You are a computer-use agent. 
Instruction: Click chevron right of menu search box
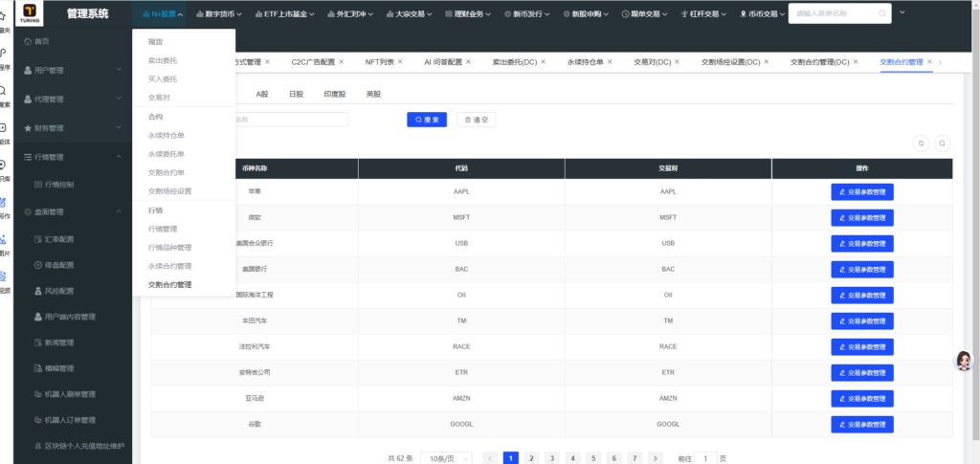[x=902, y=11]
